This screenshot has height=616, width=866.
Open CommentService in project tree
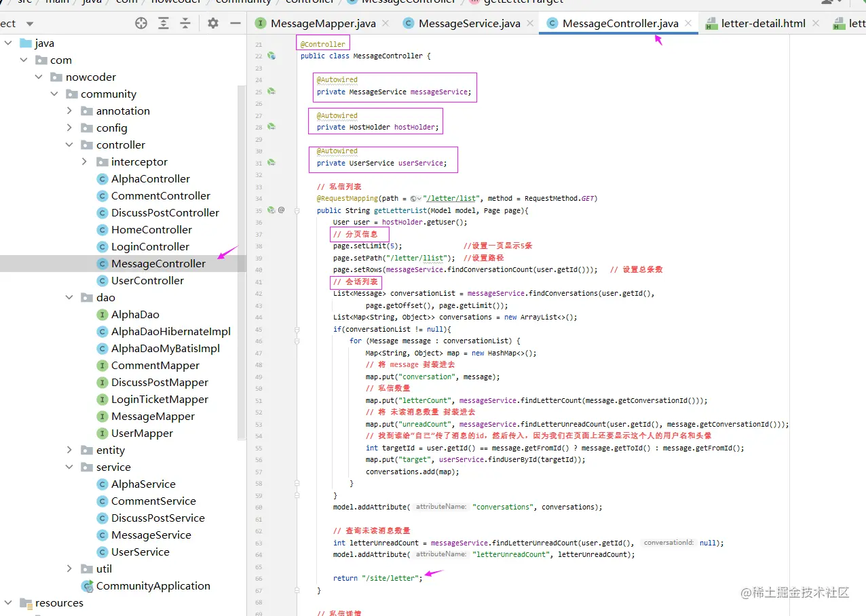click(154, 501)
